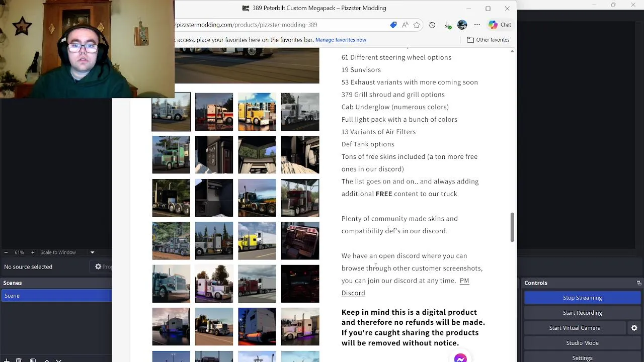The image size is (644, 362).
Task: Click the browser page vertical scrollbar thumb
Action: [x=512, y=227]
